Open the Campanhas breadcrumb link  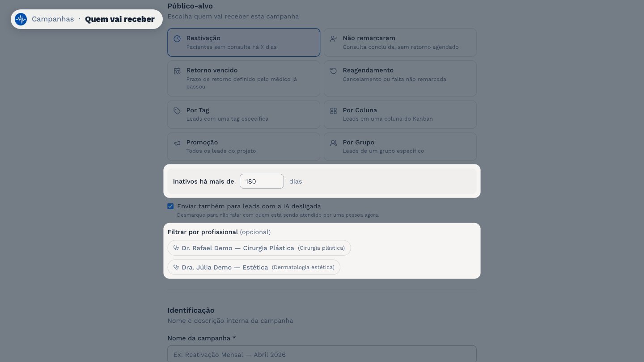[53, 19]
